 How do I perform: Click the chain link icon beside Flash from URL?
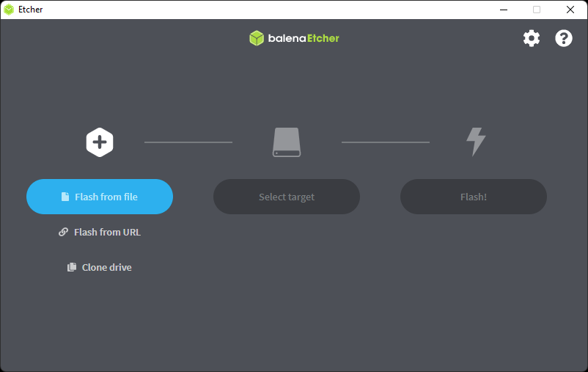(x=64, y=232)
